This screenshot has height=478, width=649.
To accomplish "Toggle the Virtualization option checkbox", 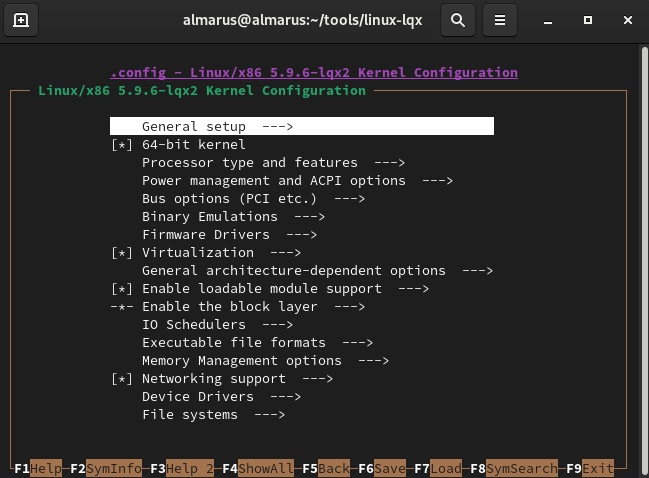I will pyautogui.click(x=122, y=253).
